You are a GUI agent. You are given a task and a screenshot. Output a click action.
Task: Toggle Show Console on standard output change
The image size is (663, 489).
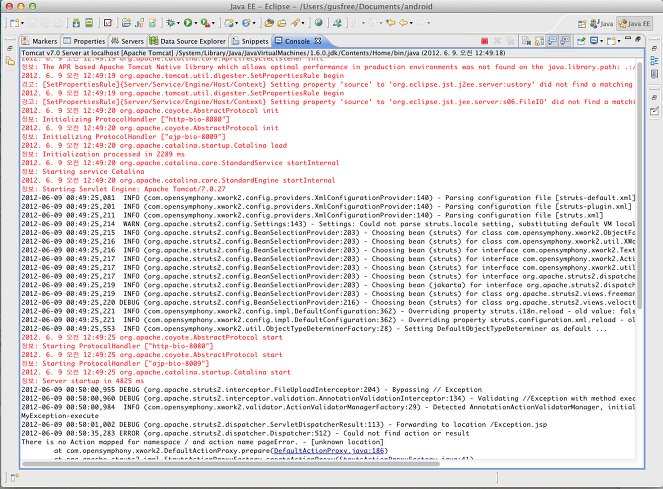(x=552, y=41)
